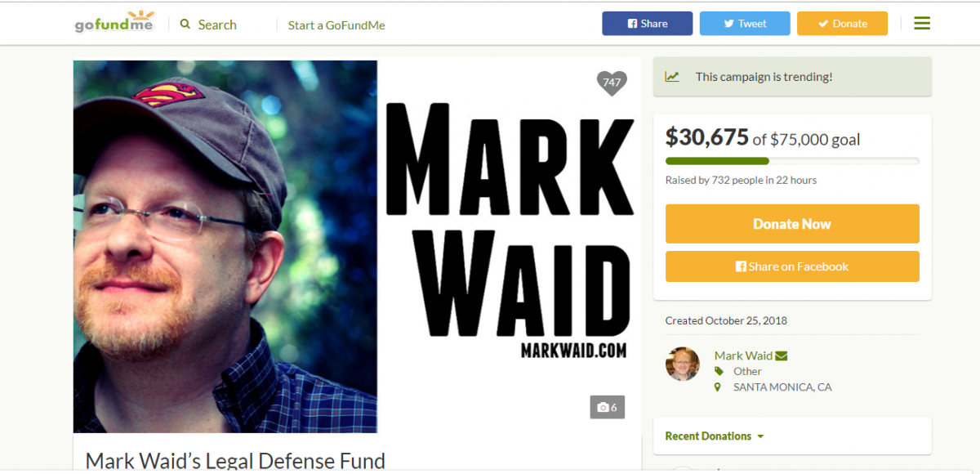Click the Share on Facebook button
980x474 pixels.
[792, 266]
